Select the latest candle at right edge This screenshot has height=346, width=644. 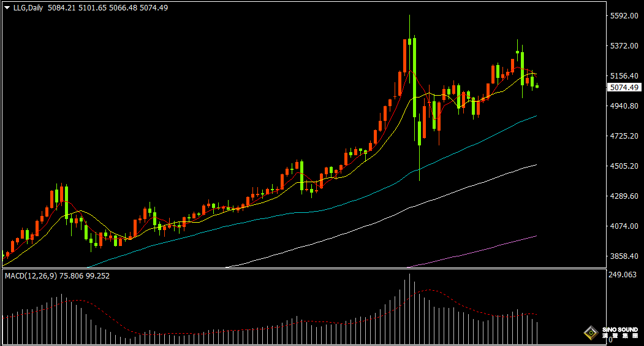click(x=537, y=87)
